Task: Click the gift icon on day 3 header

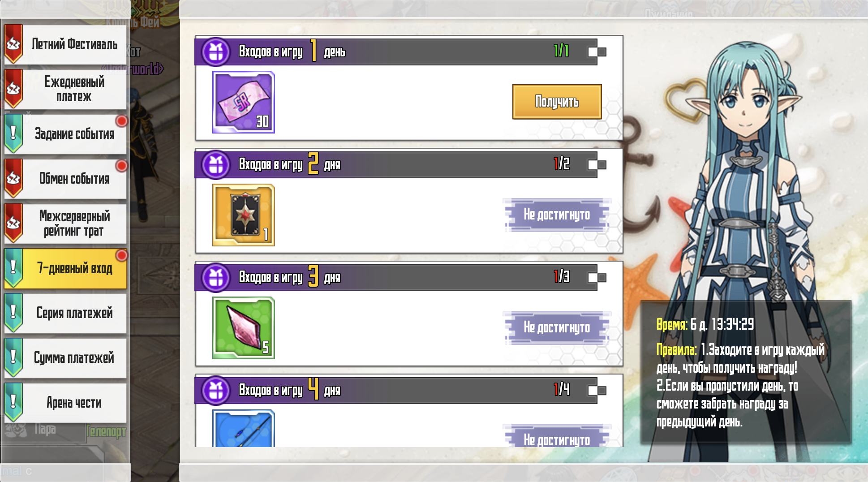Action: coord(216,278)
